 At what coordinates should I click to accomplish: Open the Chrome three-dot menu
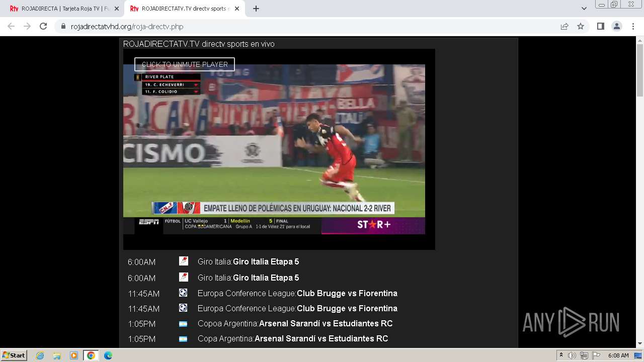pos(633,26)
